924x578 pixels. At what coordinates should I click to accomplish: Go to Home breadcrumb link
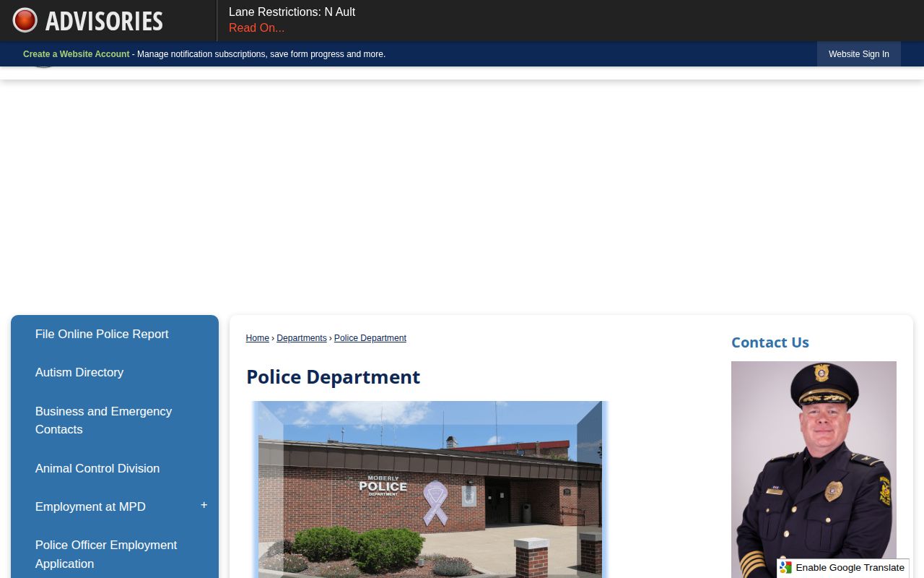[x=258, y=338]
